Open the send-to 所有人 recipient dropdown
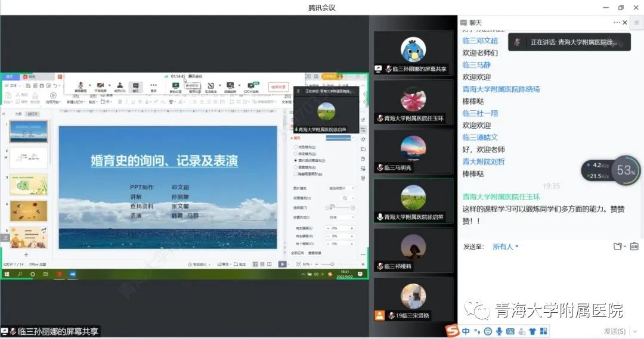Image resolution: width=644 pixels, height=339 pixels. pyautogui.click(x=506, y=247)
